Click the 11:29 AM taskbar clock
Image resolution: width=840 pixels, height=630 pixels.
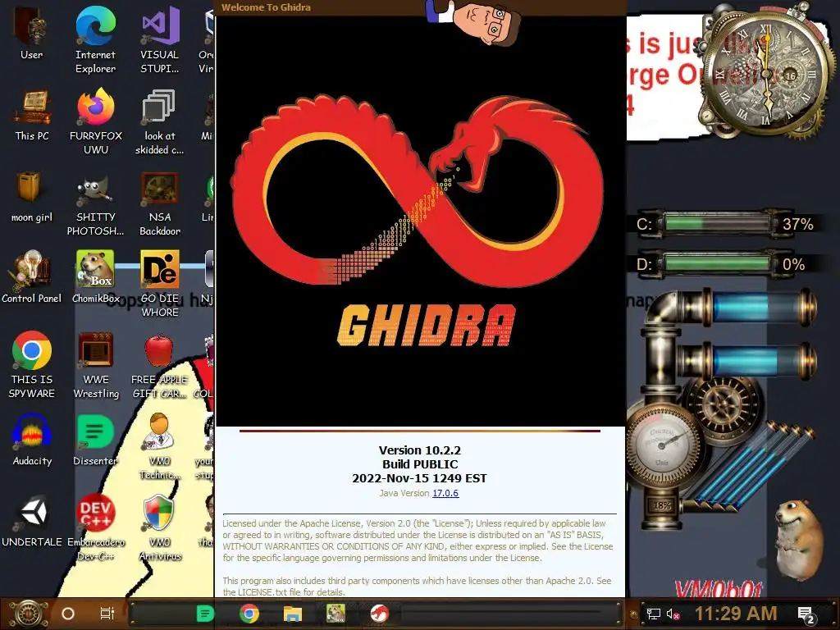click(x=736, y=614)
